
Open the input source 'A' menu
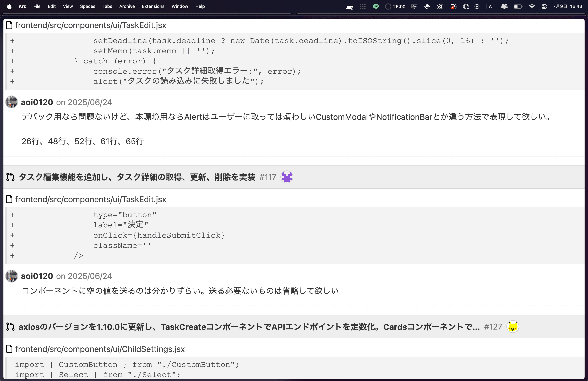[x=490, y=7]
